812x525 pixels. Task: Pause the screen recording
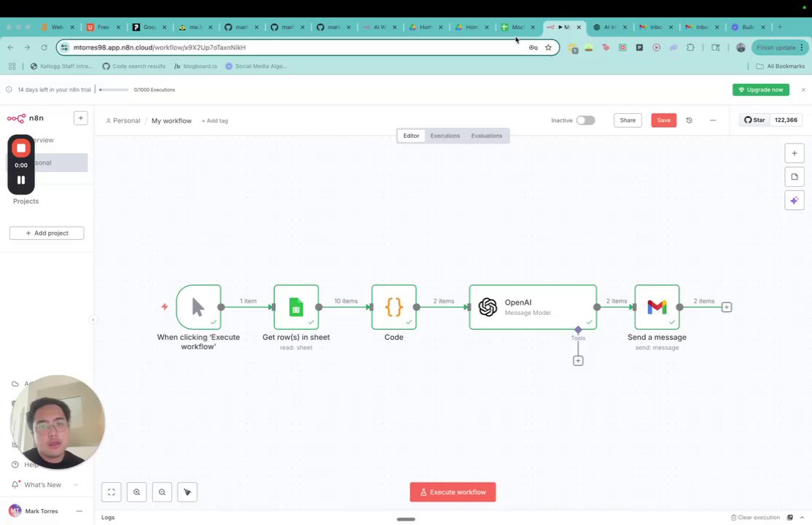[x=21, y=180]
